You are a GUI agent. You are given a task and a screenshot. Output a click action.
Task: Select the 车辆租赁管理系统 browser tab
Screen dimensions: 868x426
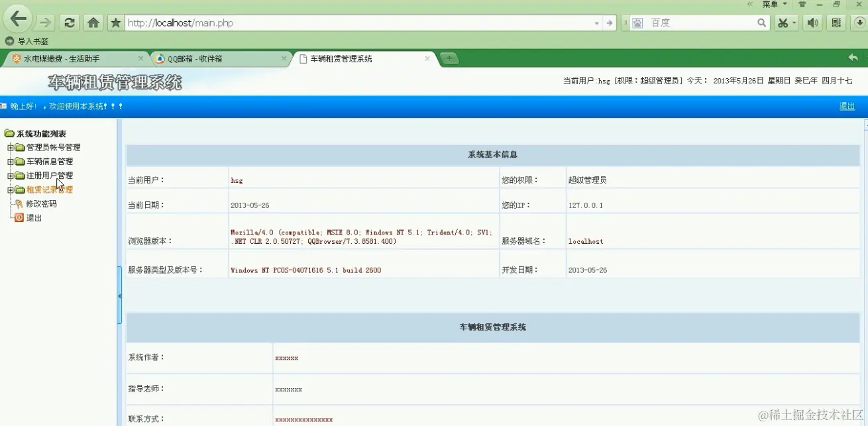click(x=364, y=58)
